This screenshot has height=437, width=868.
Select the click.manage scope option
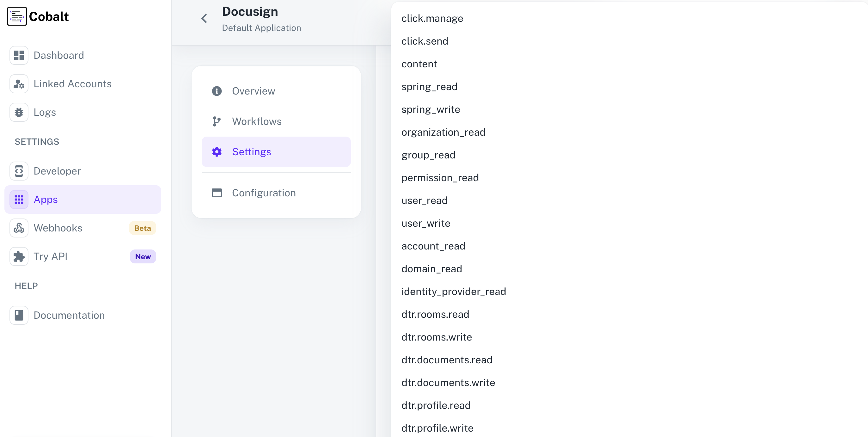pyautogui.click(x=432, y=18)
